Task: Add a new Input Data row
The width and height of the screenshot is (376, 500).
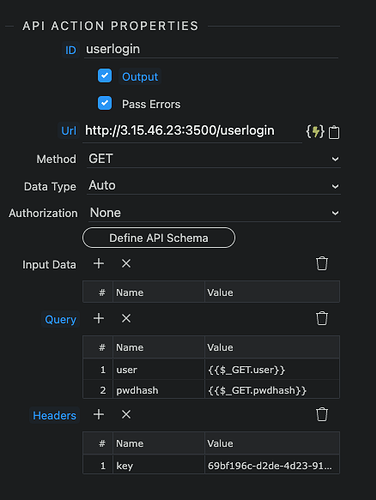Action: [x=99, y=263]
